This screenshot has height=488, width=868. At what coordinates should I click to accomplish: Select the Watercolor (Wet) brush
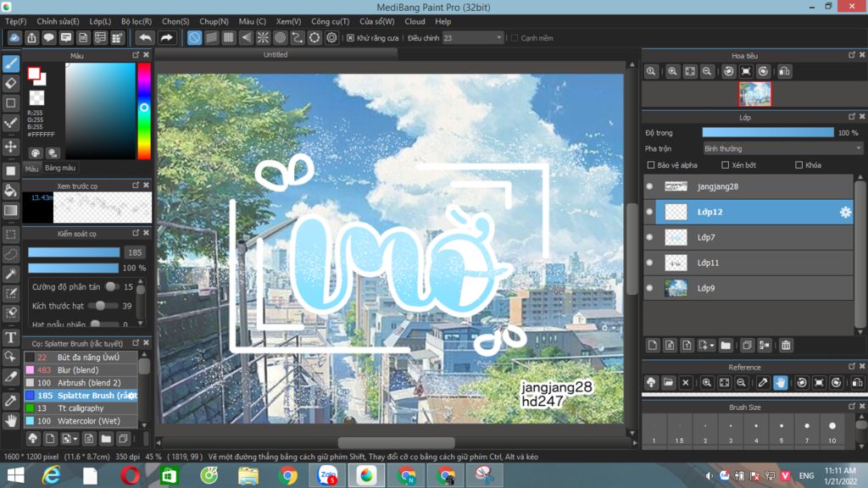81,421
